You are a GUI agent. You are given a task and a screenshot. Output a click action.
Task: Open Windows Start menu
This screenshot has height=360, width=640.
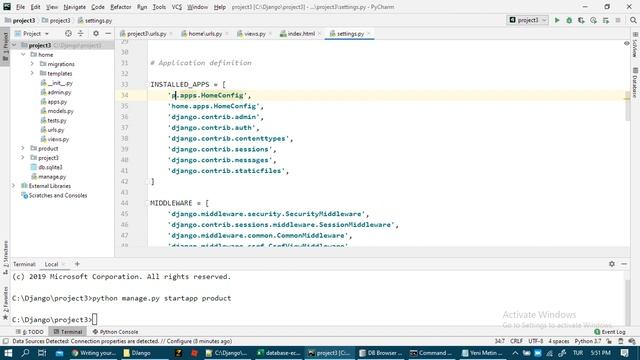click(8, 353)
